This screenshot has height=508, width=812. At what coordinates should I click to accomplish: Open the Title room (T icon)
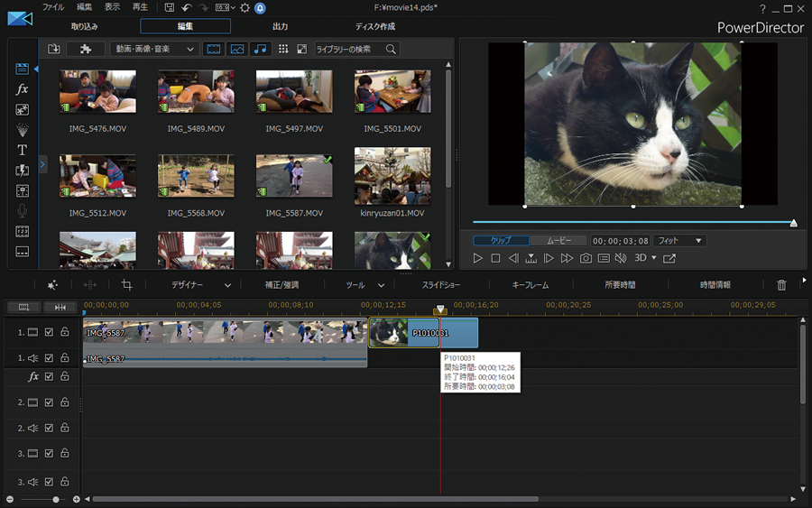tap(23, 150)
